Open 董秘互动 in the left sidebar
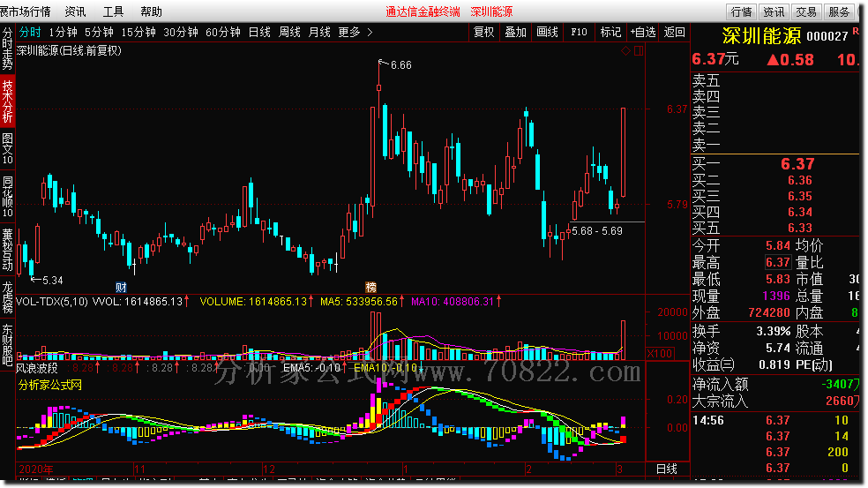The image size is (868, 488). (7, 249)
